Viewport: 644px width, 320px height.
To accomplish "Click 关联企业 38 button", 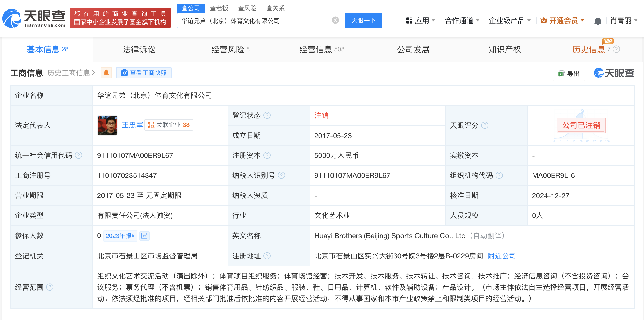I will [169, 125].
